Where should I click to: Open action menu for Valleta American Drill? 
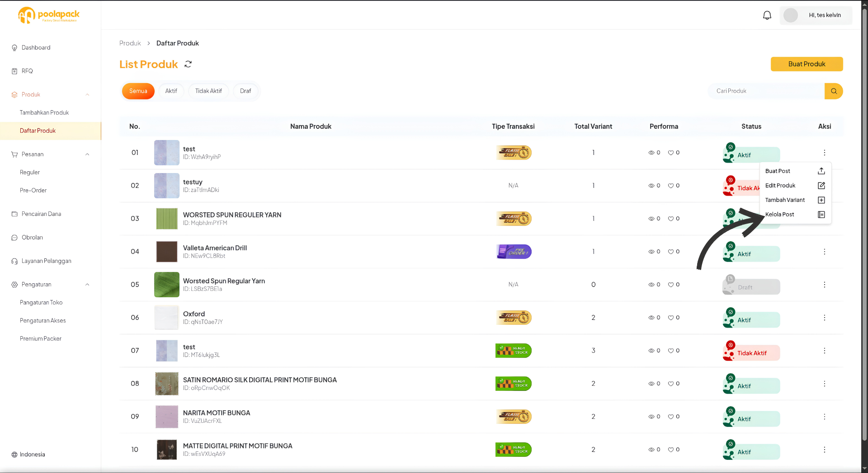point(824,252)
